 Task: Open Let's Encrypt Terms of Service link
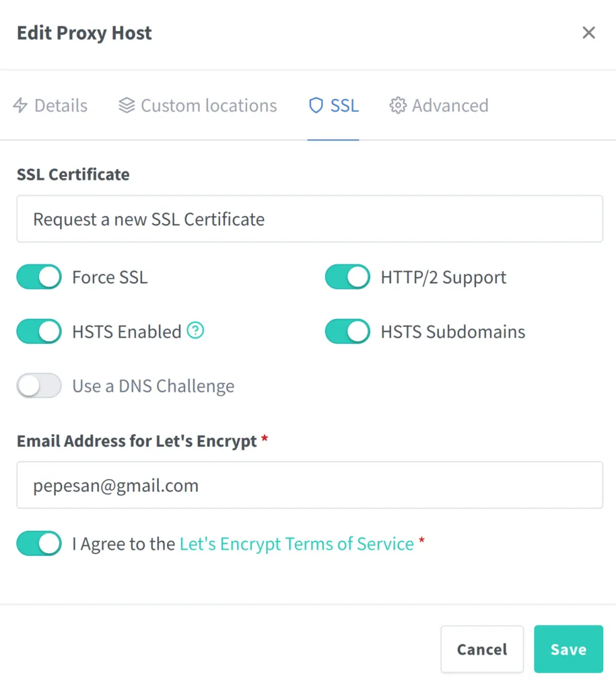pos(296,544)
